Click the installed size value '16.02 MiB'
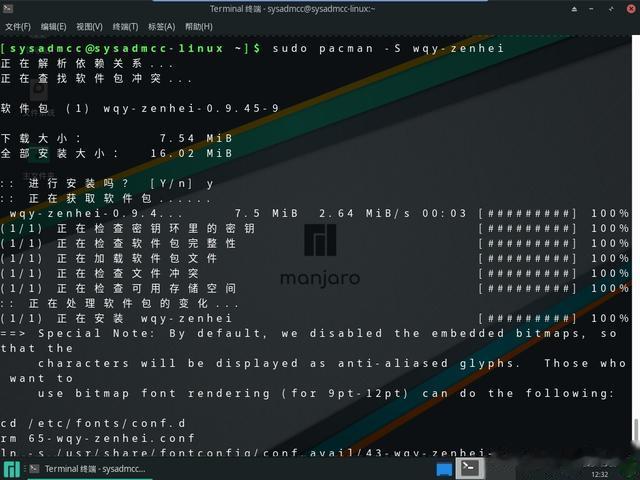The width and height of the screenshot is (640, 480). point(191,154)
